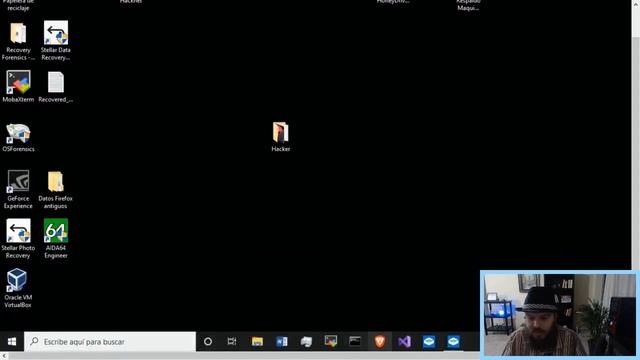This screenshot has width=640, height=360.
Task: Open the Brave browser from the taskbar
Action: point(380,342)
